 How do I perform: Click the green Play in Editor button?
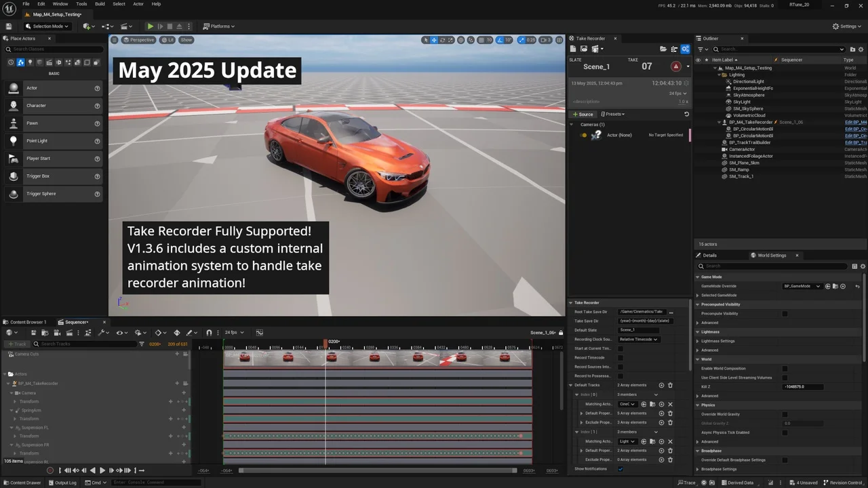(x=151, y=26)
